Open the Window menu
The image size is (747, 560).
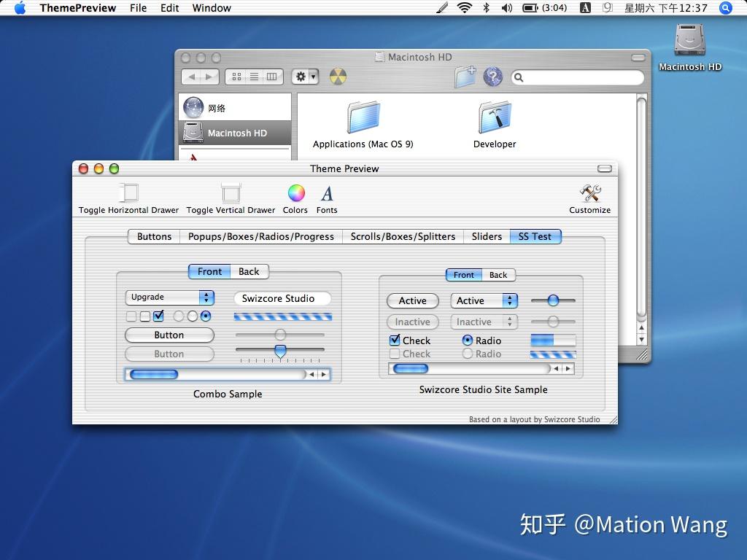point(212,8)
